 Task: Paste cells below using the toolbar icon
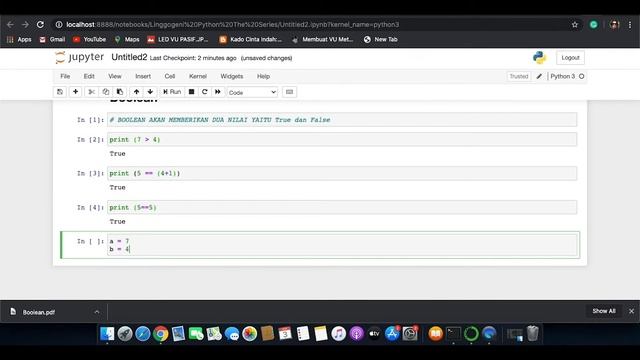120,92
